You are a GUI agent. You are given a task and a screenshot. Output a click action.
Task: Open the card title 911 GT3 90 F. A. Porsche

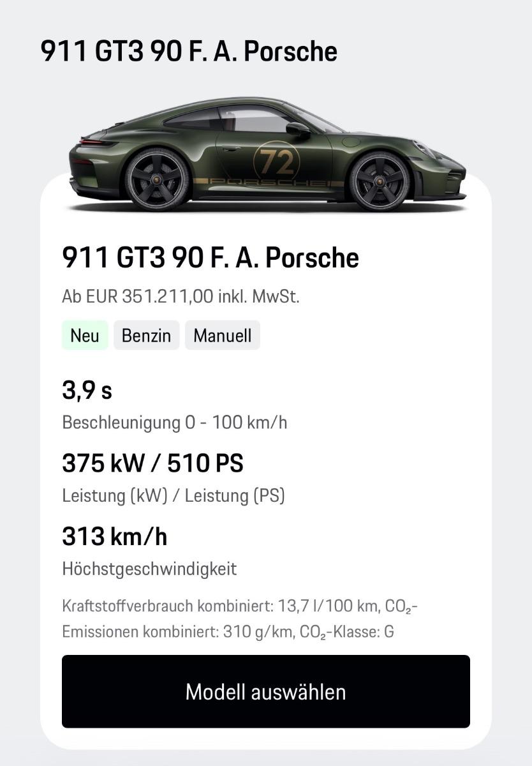[210, 258]
